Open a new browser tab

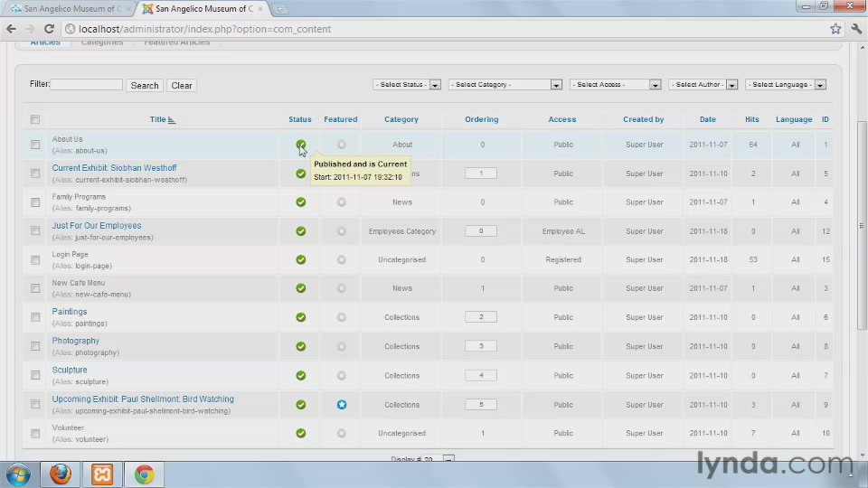[x=280, y=9]
